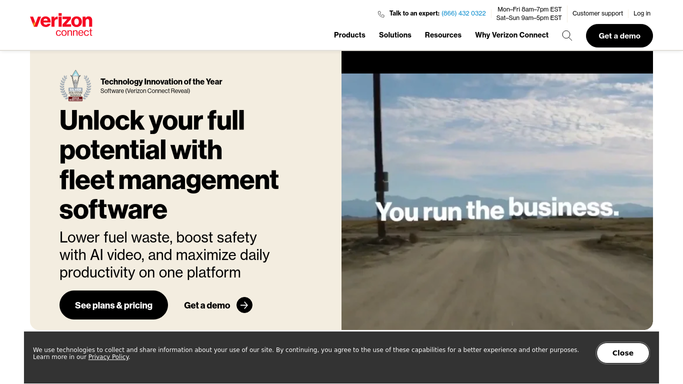Open the Why Verizon Connect menu
683x384 pixels.
(511, 35)
